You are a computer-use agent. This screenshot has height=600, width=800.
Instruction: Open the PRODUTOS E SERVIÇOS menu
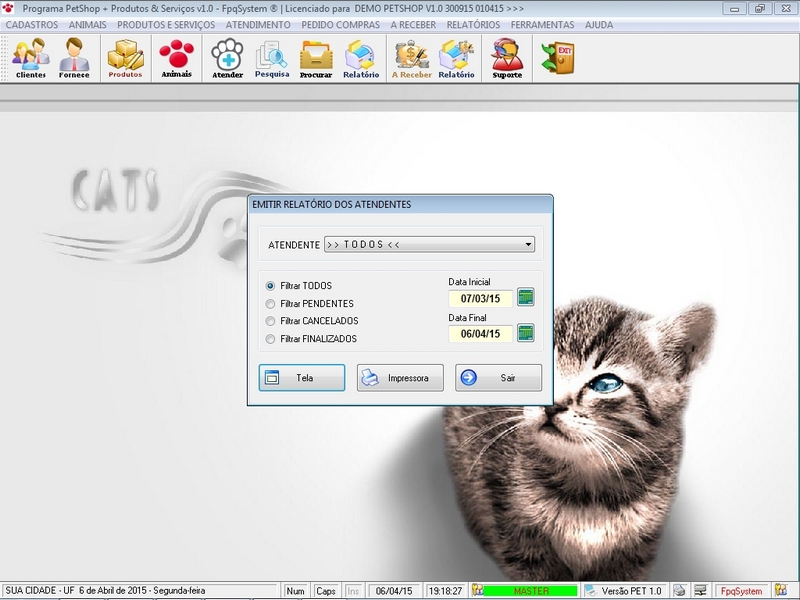(x=166, y=25)
